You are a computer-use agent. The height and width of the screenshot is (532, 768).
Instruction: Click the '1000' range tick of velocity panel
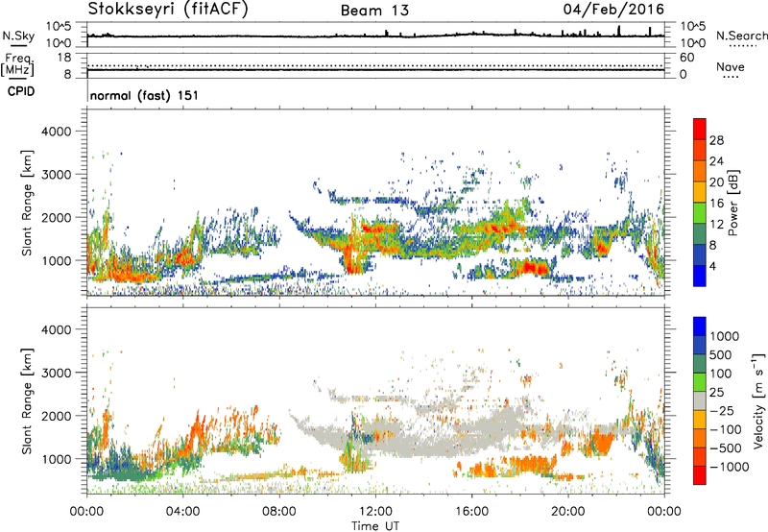coord(57,459)
